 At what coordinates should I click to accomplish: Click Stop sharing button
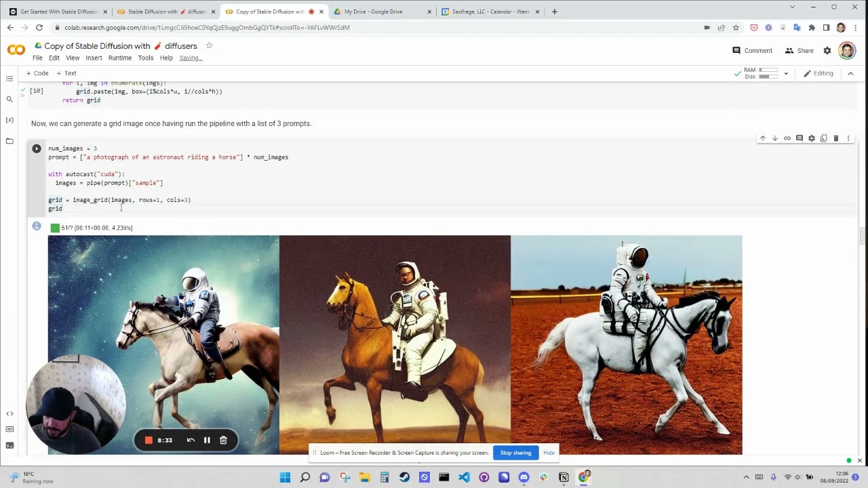(x=515, y=453)
